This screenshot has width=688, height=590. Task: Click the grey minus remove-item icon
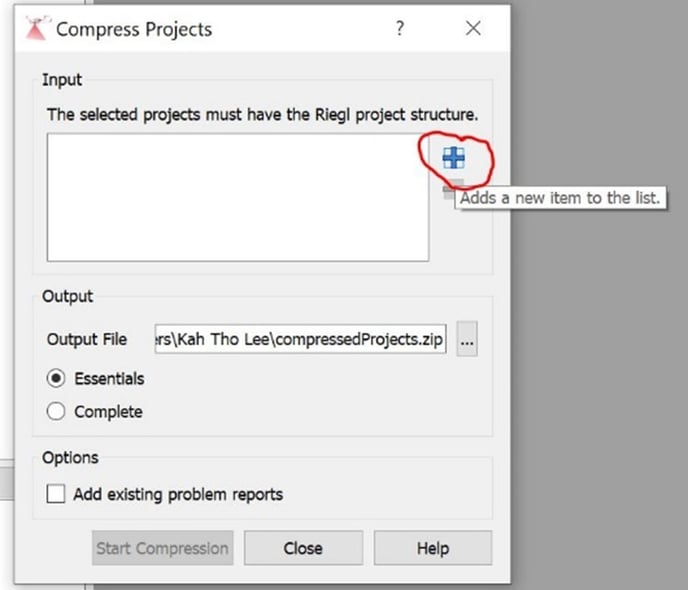tap(449, 190)
